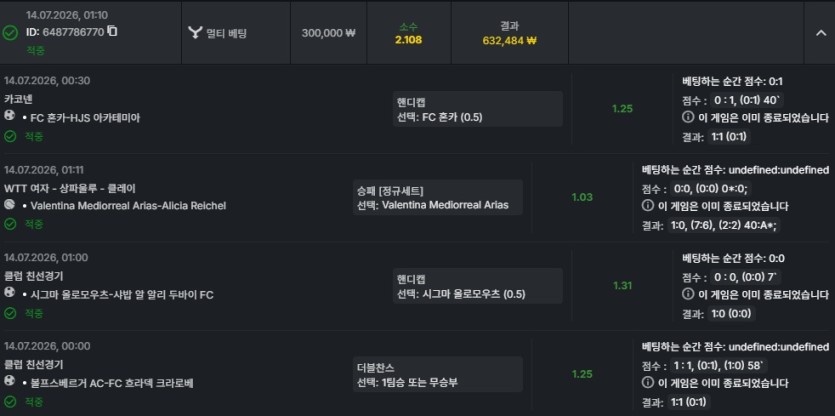The height and width of the screenshot is (416, 835).
Task: Click the multi-bet fork icon
Action: [194, 33]
